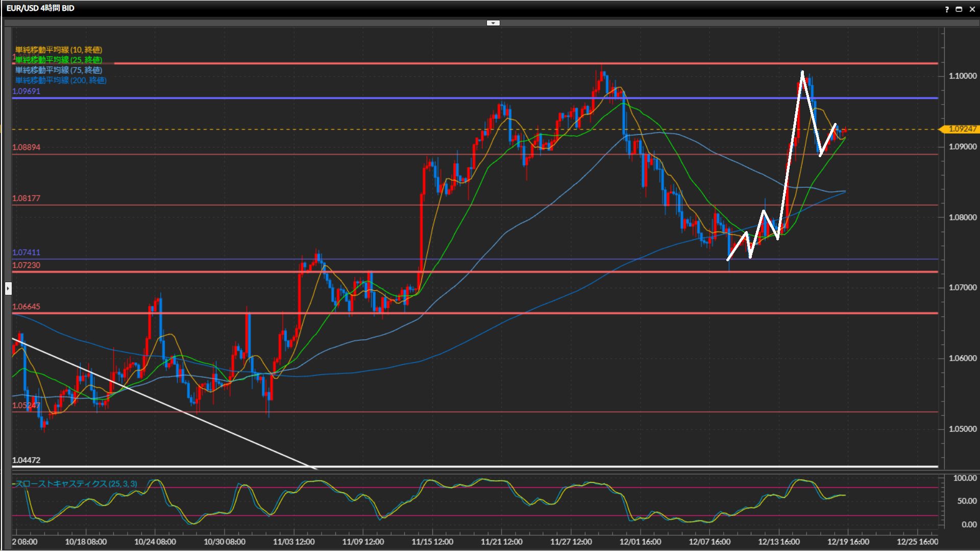The image size is (980, 551).
Task: Click the restore window icon in title bar
Action: (x=959, y=9)
